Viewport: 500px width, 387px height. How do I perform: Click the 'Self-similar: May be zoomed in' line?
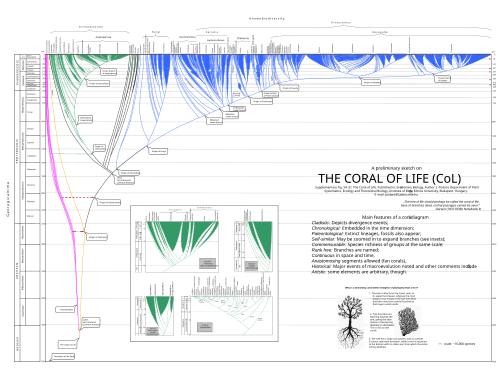[378, 239]
